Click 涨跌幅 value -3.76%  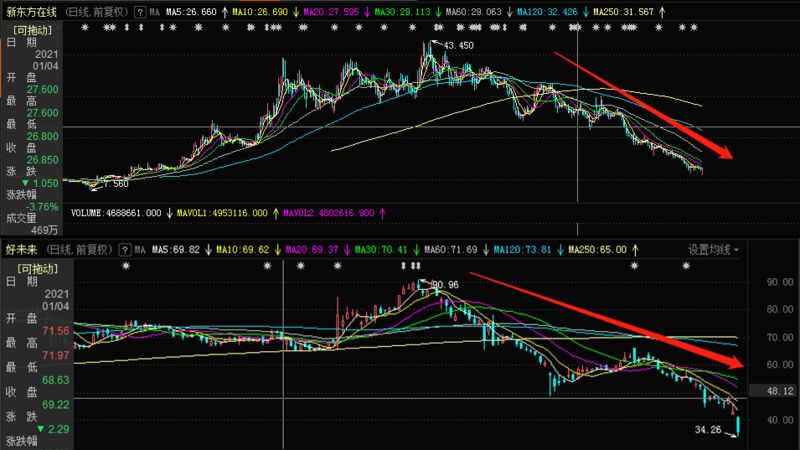pos(42,207)
